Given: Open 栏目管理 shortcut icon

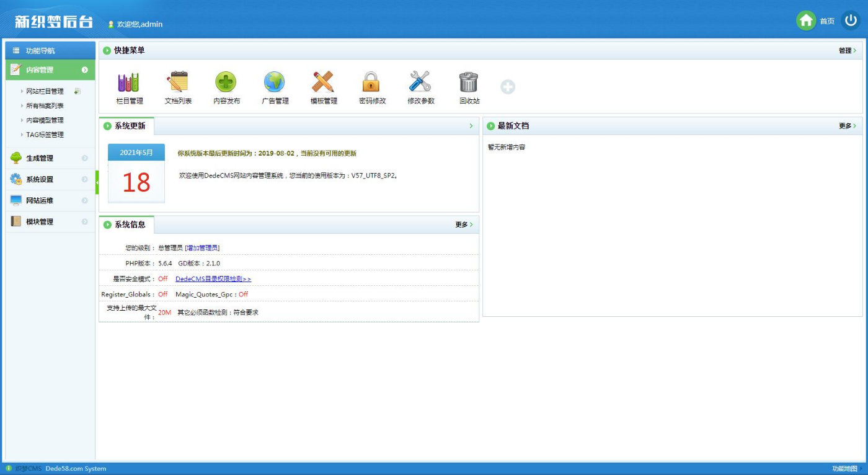Looking at the screenshot, I should point(129,82).
